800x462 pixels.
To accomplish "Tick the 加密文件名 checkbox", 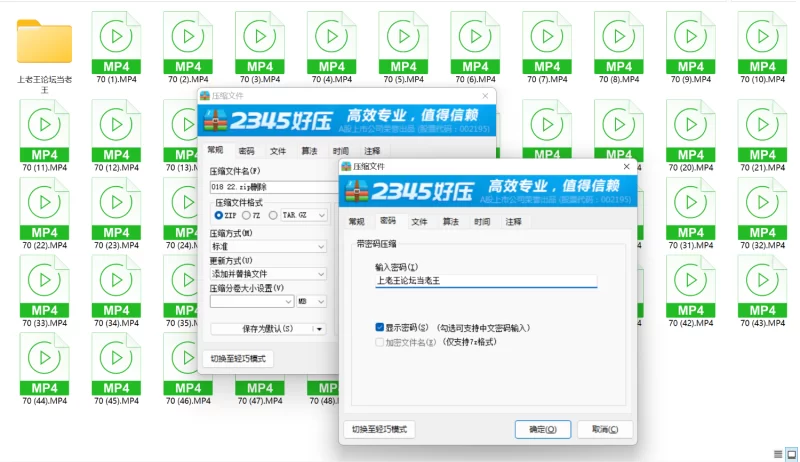I will pos(380,342).
